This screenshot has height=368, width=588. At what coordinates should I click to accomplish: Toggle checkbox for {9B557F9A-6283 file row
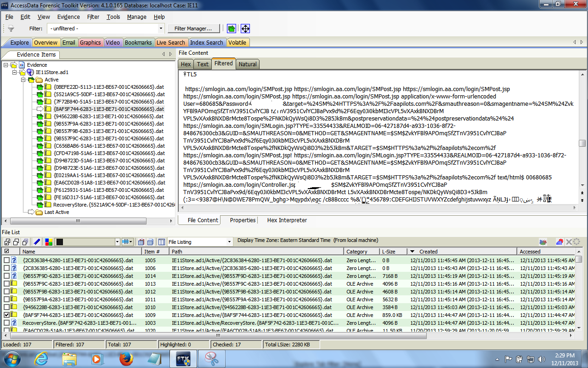tap(6, 299)
